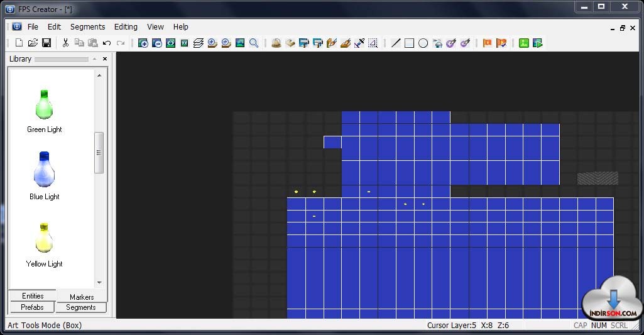Move down one layer
The width and height of the screenshot is (644, 335).
(226, 43)
